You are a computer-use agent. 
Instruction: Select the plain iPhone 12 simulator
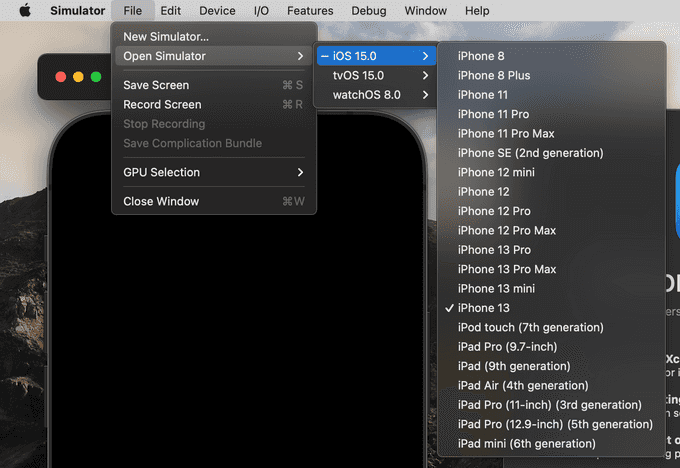[552, 192]
